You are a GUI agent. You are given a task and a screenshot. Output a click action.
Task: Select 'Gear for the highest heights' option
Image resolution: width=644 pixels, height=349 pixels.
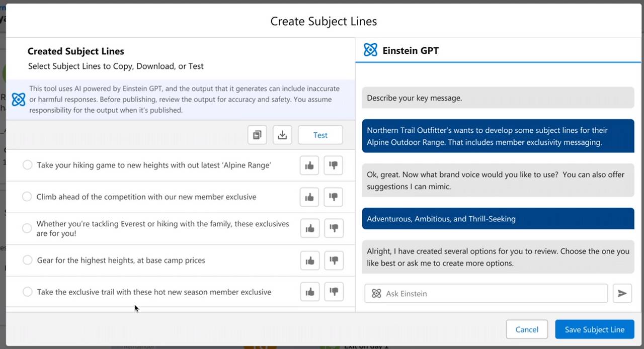pos(28,260)
